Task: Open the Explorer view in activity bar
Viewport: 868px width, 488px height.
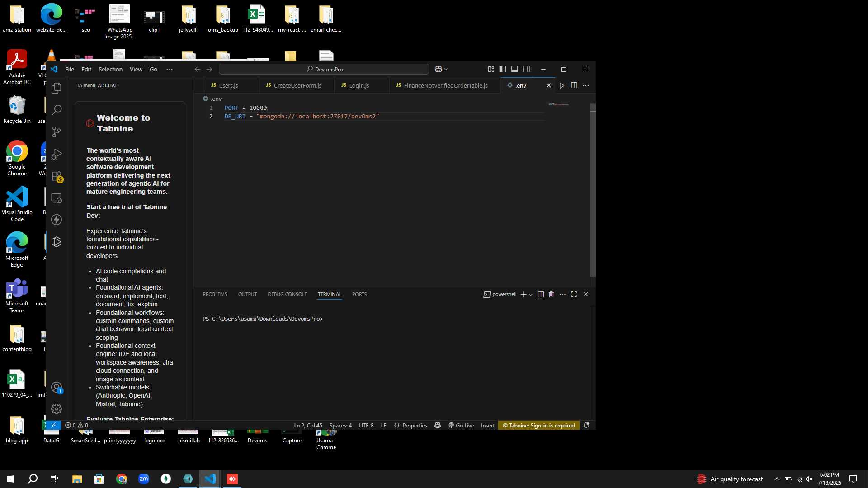Action: (x=57, y=88)
